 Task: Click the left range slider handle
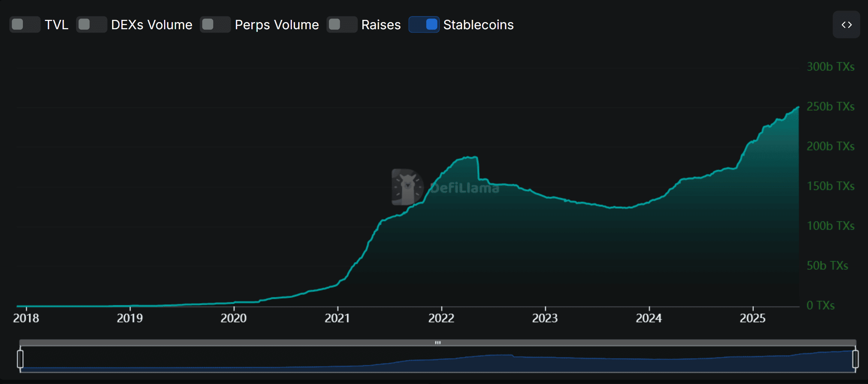click(21, 359)
